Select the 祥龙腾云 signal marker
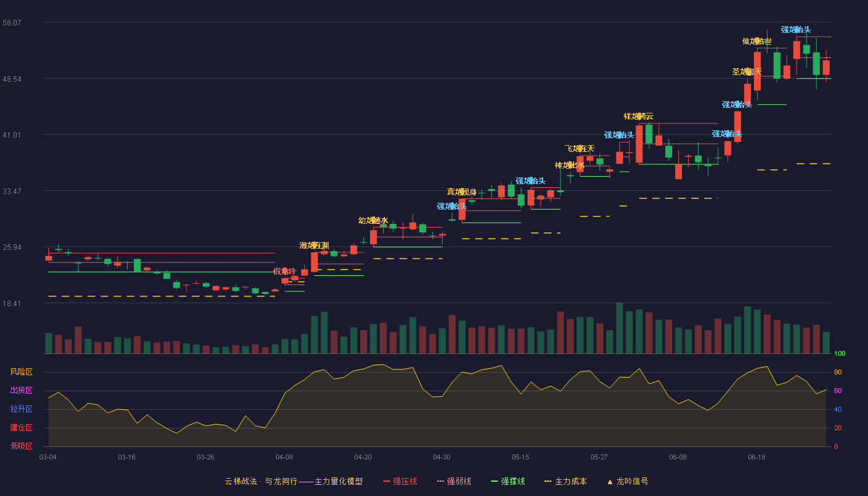The height and width of the screenshot is (496, 868). (638, 117)
